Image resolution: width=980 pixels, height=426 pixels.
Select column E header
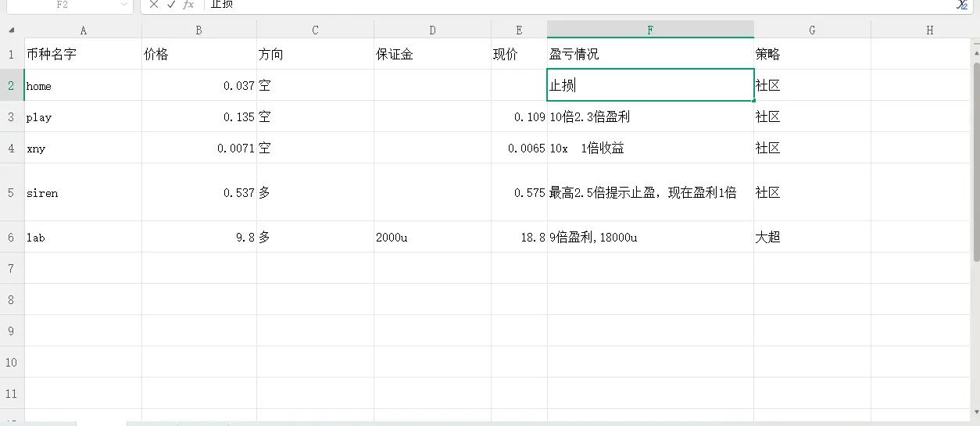coord(519,30)
